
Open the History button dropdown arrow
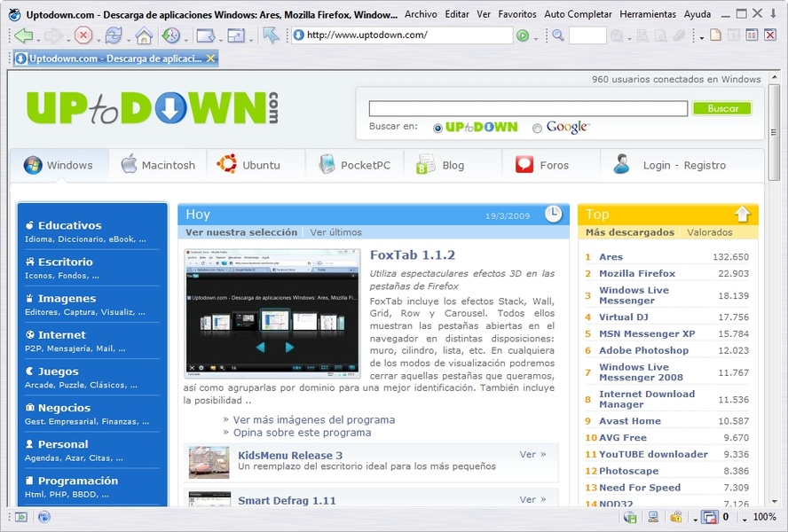click(x=186, y=40)
